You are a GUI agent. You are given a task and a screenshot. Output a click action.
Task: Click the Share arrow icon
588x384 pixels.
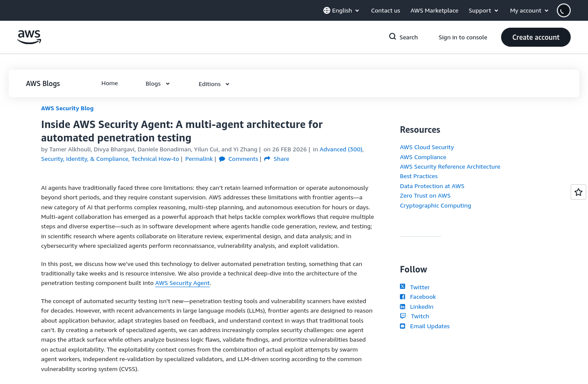pyautogui.click(x=267, y=159)
